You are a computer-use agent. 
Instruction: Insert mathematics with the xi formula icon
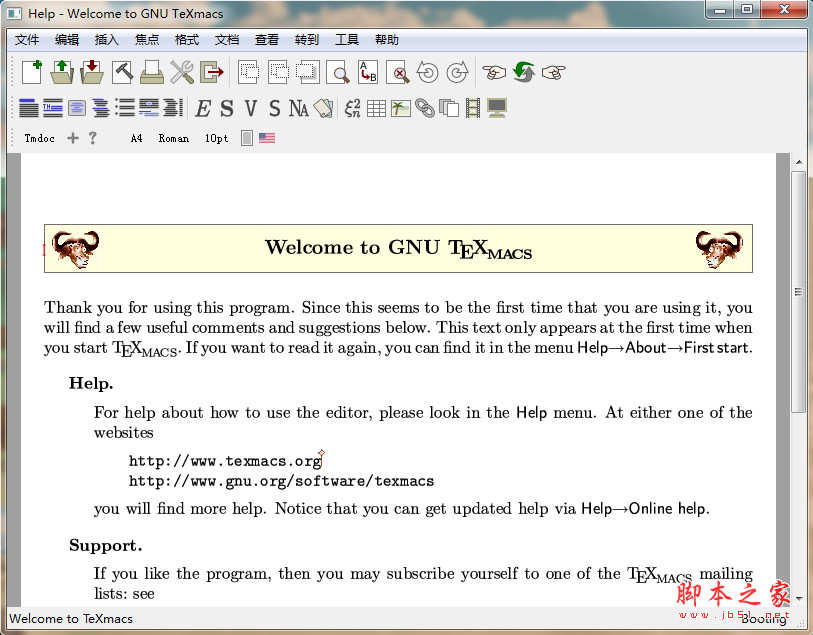pyautogui.click(x=353, y=108)
